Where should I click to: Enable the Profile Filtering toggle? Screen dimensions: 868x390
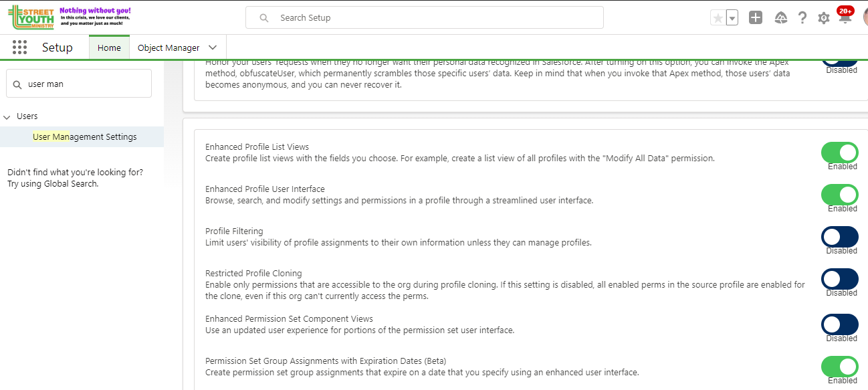coord(839,237)
